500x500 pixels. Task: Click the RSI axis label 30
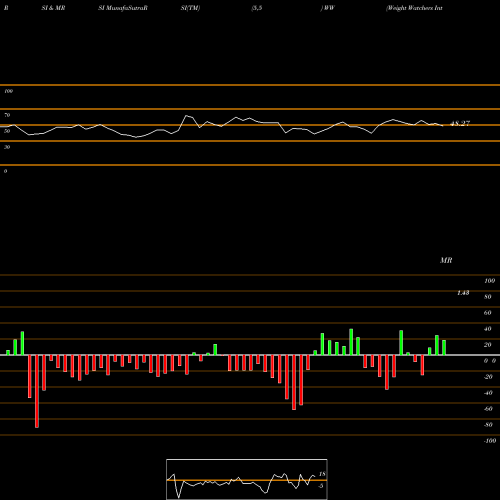click(x=7, y=147)
